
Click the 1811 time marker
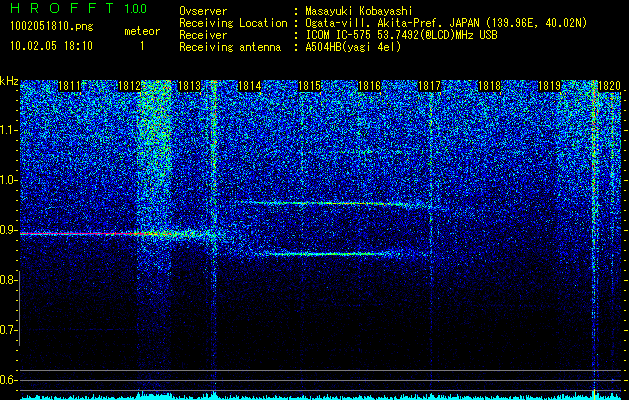coord(69,86)
